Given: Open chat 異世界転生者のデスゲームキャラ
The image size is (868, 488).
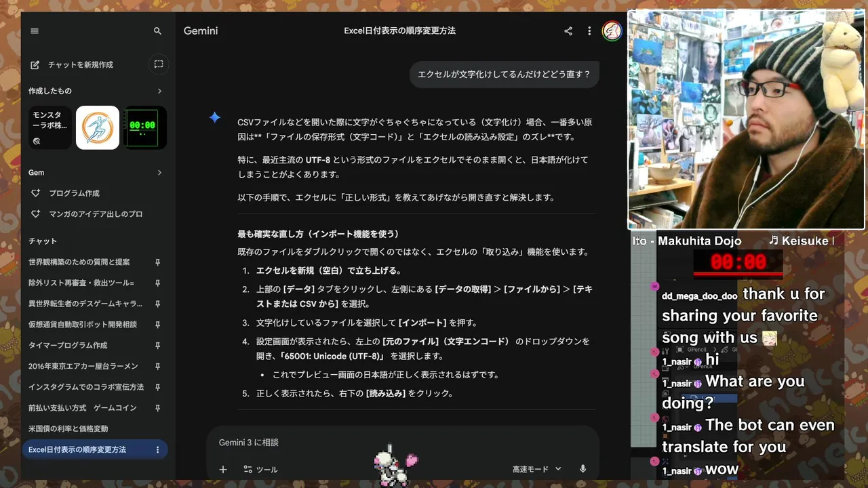Looking at the screenshot, I should (x=85, y=304).
